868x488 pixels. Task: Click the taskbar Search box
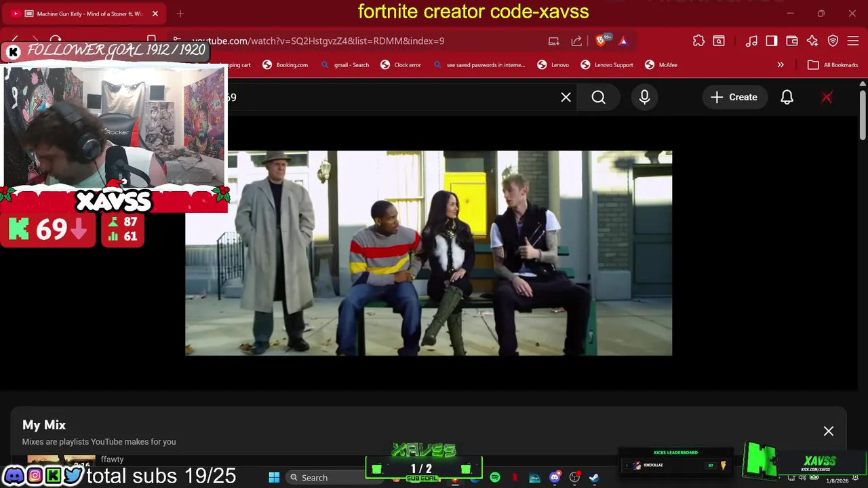pos(336,478)
